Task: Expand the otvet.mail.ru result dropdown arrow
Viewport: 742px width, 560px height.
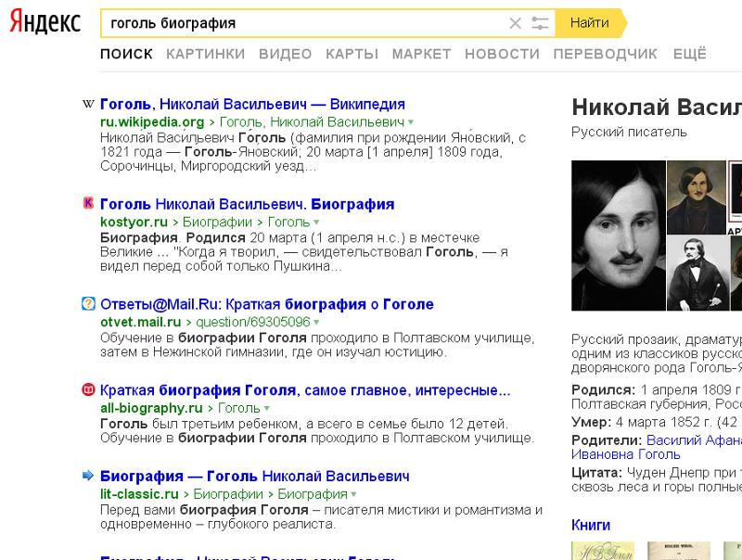Action: point(316,323)
